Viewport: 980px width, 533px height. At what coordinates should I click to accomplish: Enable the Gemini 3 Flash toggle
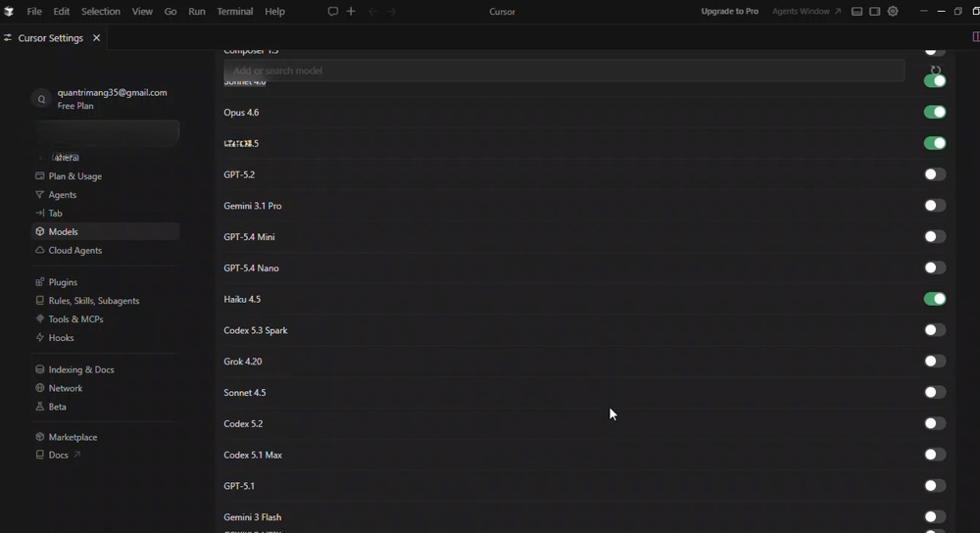[935, 516]
